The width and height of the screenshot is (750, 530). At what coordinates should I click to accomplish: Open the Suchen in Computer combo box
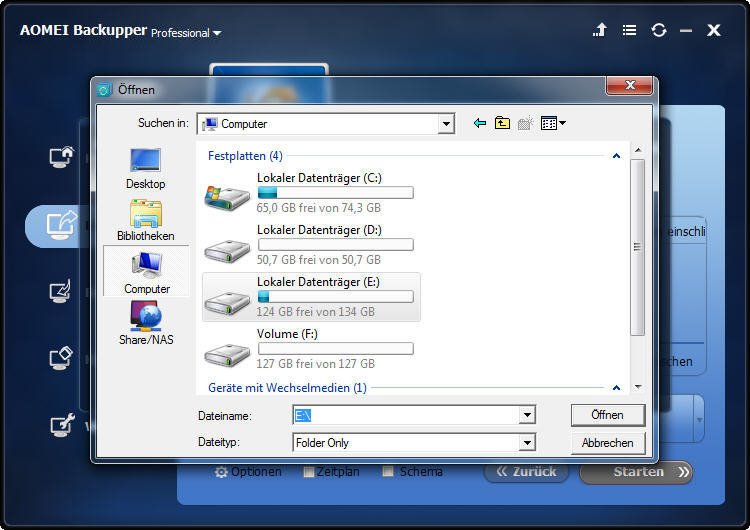pyautogui.click(x=325, y=124)
